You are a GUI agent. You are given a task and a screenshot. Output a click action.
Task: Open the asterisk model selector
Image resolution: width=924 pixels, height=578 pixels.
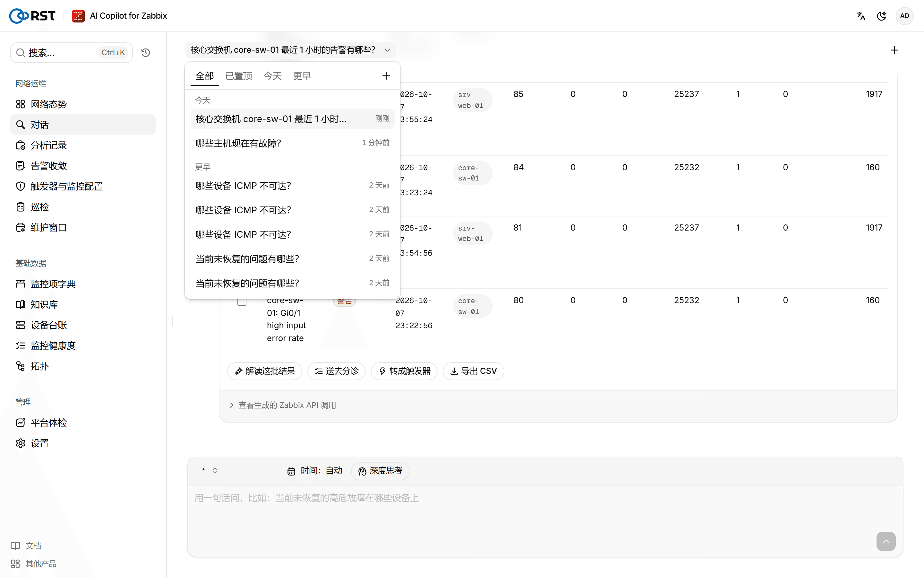click(x=210, y=470)
